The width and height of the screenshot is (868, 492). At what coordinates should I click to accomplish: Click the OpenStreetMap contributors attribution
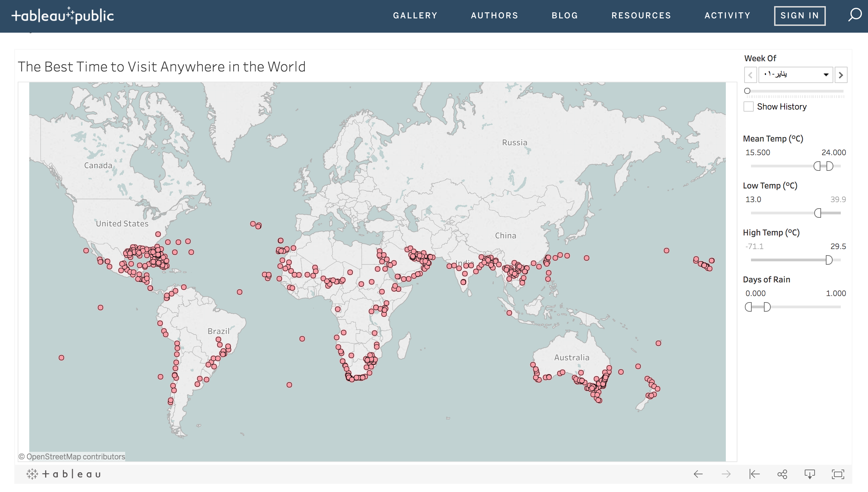tap(72, 457)
